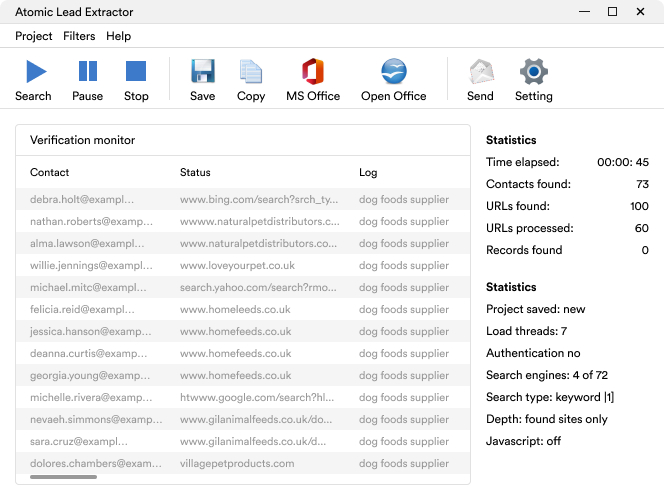Copy extracted contacts to clipboard

(251, 80)
